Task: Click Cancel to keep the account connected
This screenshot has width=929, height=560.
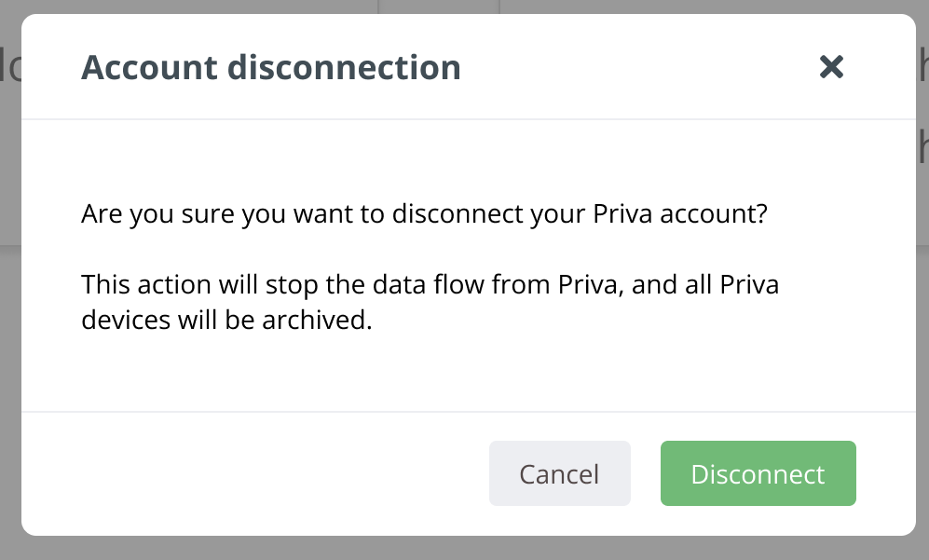Action: [x=559, y=473]
